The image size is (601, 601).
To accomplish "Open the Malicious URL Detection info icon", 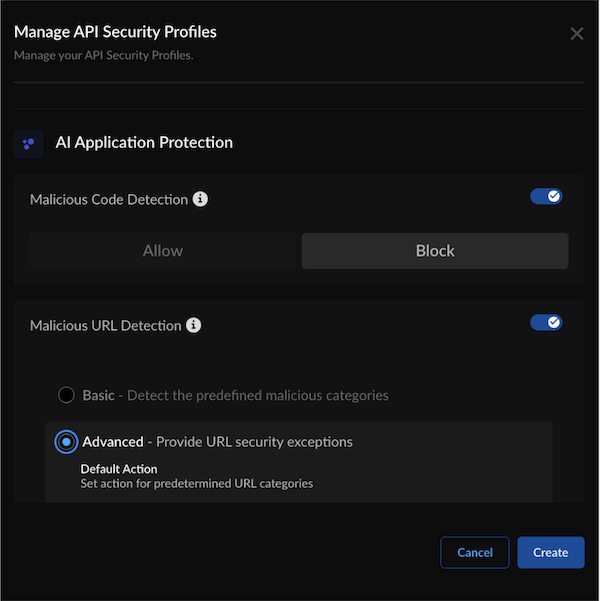I will 194,325.
